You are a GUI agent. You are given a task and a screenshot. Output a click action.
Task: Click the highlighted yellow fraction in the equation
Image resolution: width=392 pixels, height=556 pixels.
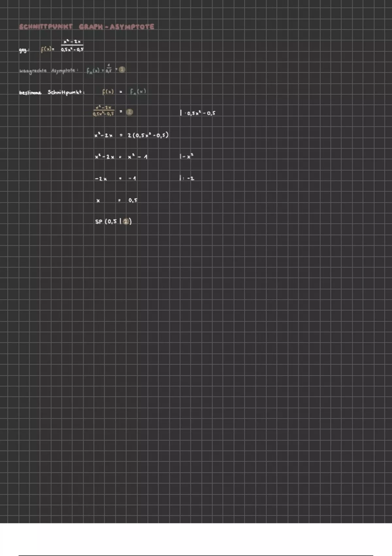click(x=104, y=111)
